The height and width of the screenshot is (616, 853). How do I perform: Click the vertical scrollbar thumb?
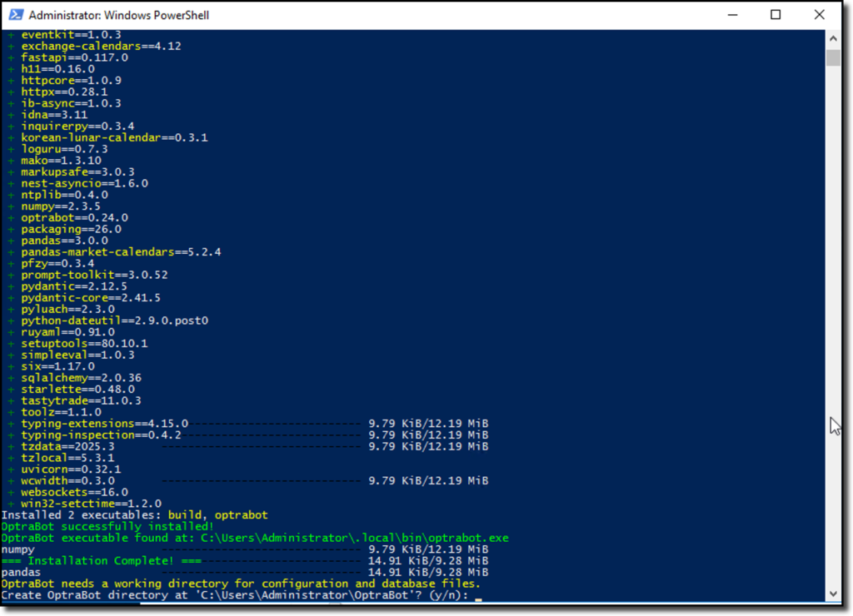[x=833, y=57]
